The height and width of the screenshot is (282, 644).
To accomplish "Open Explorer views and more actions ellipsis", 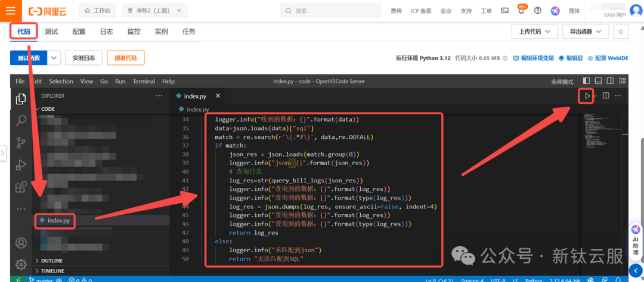I will point(159,95).
